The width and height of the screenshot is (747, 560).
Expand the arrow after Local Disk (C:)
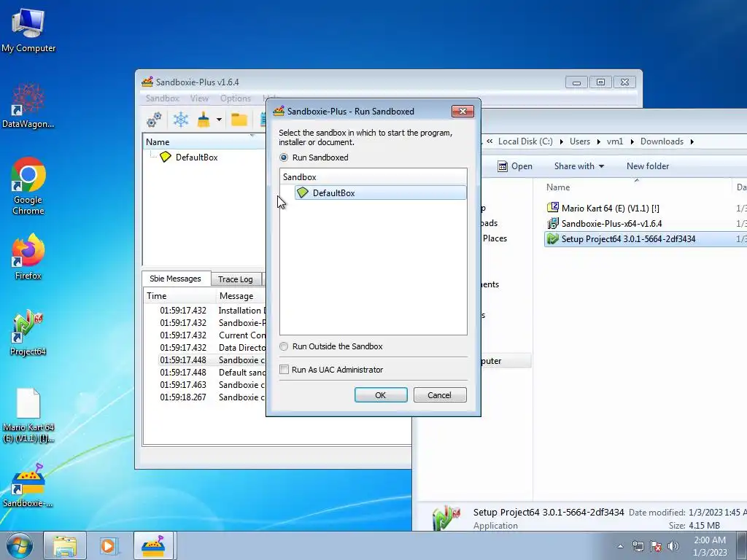pyautogui.click(x=561, y=141)
